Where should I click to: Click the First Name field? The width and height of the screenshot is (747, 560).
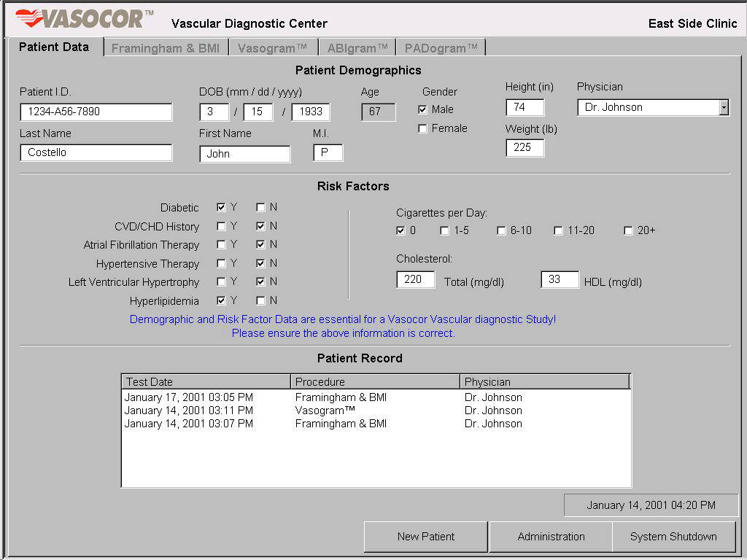pyautogui.click(x=245, y=154)
